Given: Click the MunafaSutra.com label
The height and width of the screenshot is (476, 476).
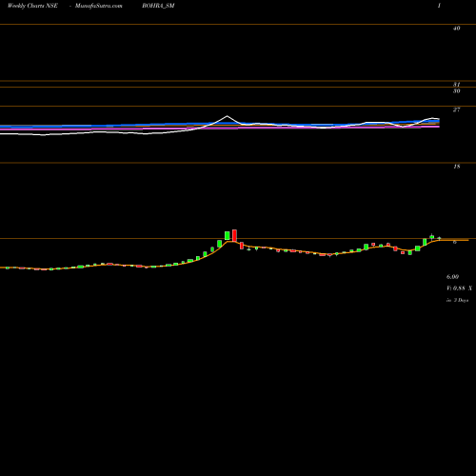Looking at the screenshot, I should [99, 6].
